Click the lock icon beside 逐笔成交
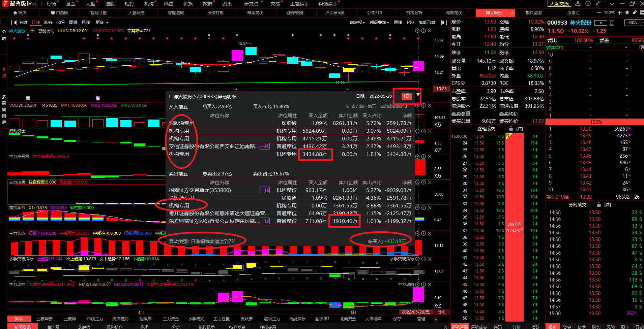644x329 pixels. coord(511,129)
